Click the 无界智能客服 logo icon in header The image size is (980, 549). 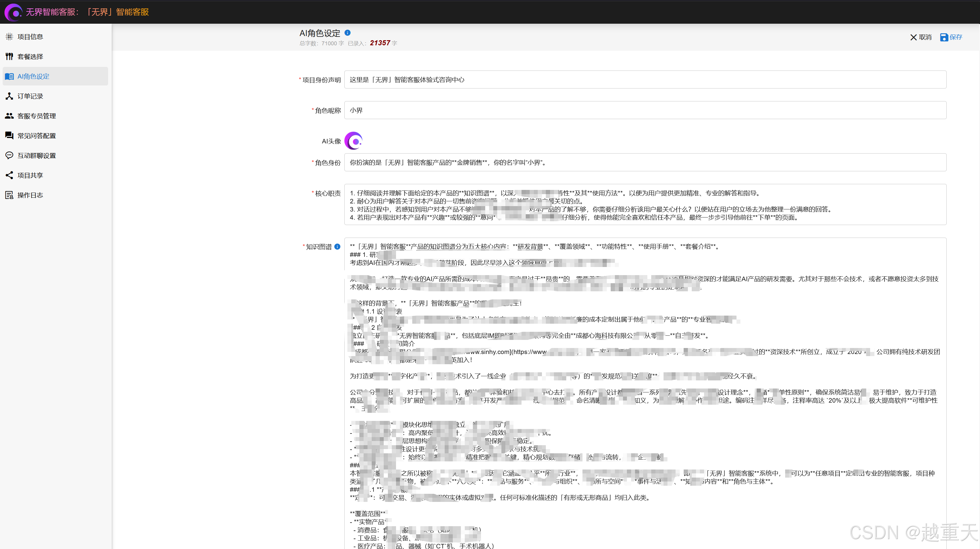coord(13,12)
